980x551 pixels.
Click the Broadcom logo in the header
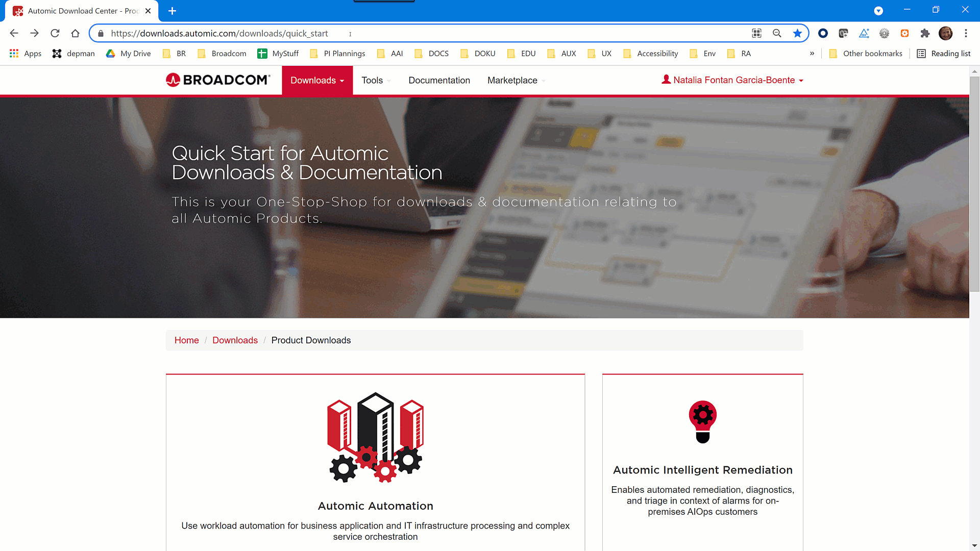[x=217, y=80]
